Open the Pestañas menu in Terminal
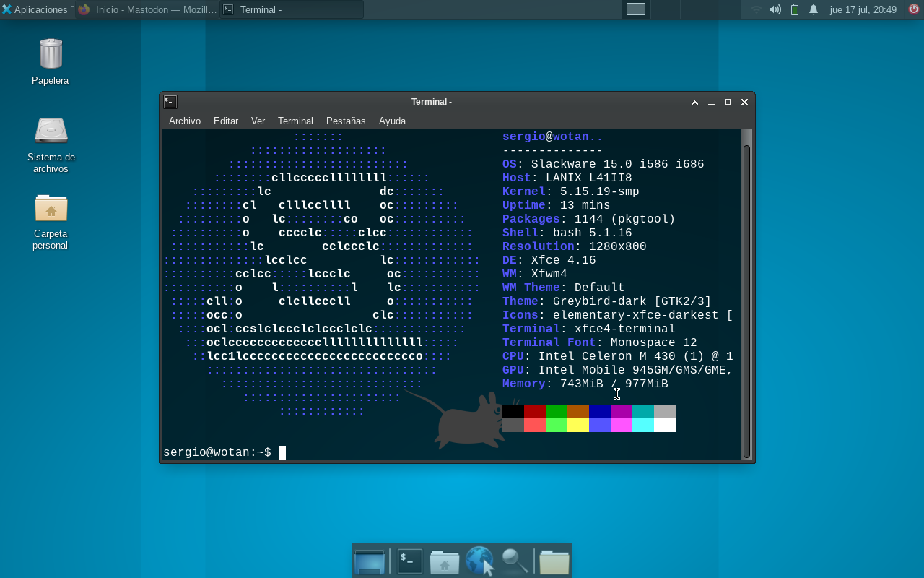This screenshot has height=578, width=924. [346, 121]
